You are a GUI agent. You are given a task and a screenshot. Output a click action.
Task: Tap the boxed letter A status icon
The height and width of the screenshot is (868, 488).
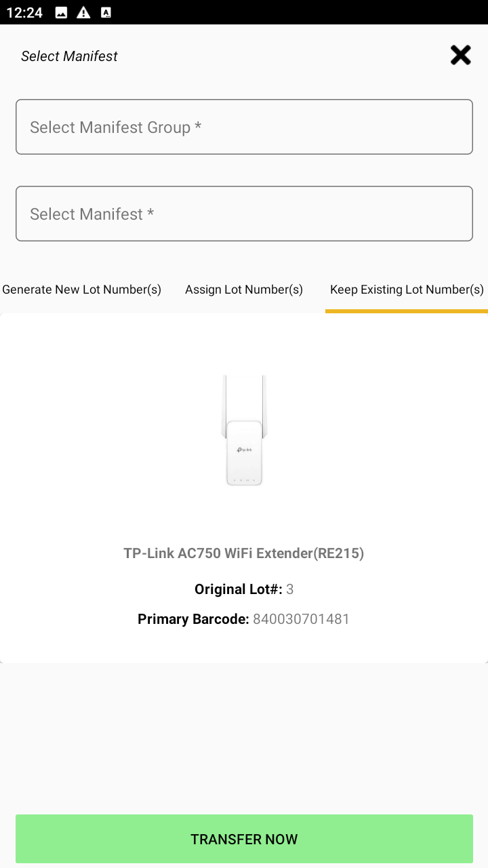pos(106,12)
